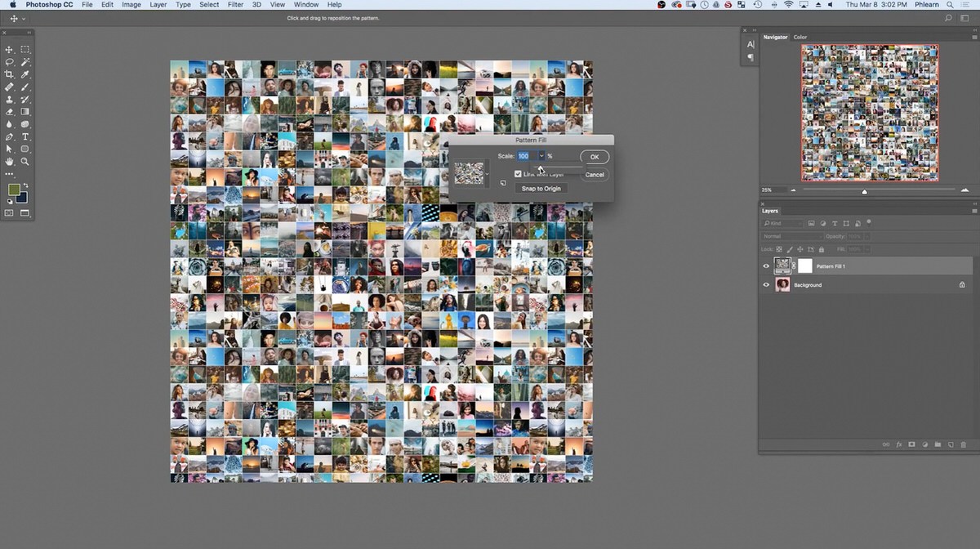Select the Pen tool
The height and width of the screenshot is (549, 980).
10,136
